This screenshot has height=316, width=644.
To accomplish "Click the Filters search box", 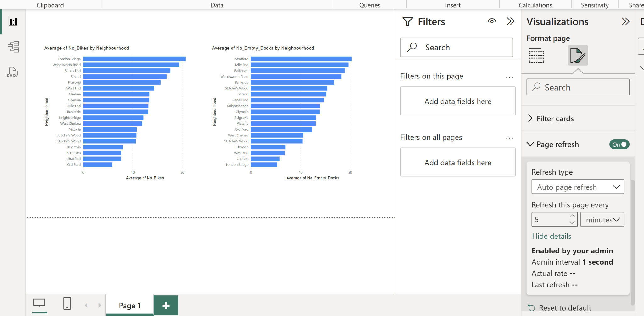I will click(x=456, y=48).
